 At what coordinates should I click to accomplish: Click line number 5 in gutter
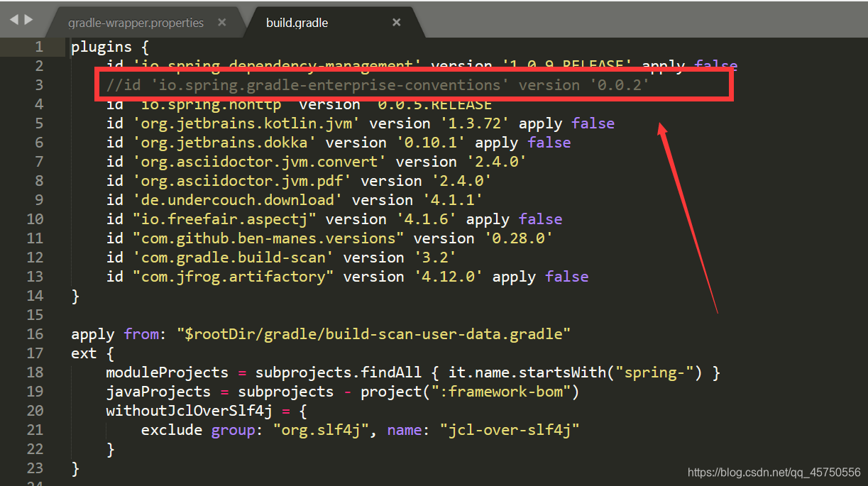click(38, 123)
